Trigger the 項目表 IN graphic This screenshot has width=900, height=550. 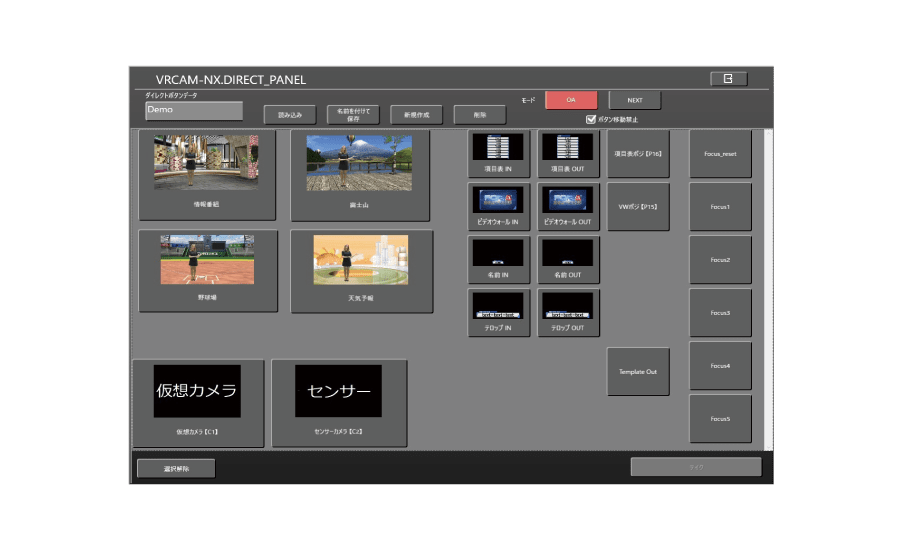pos(498,153)
